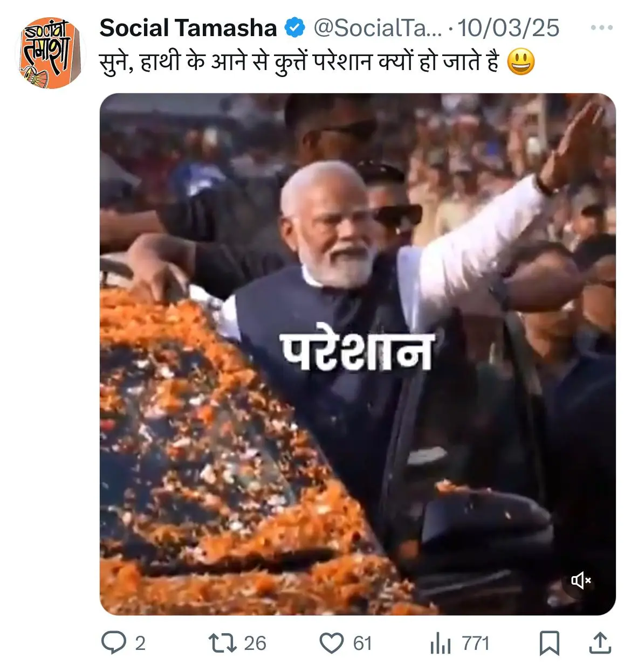Play the embedded video
This screenshot has height=672, width=631.
(x=358, y=354)
